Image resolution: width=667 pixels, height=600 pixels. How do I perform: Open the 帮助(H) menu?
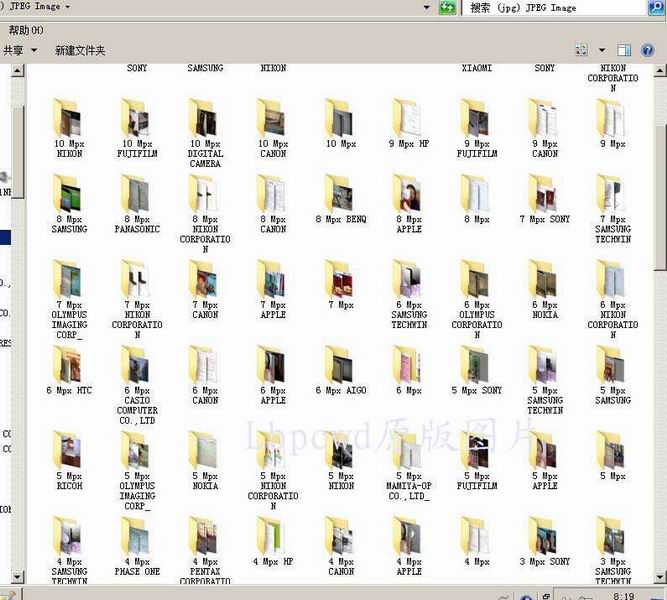[26, 30]
